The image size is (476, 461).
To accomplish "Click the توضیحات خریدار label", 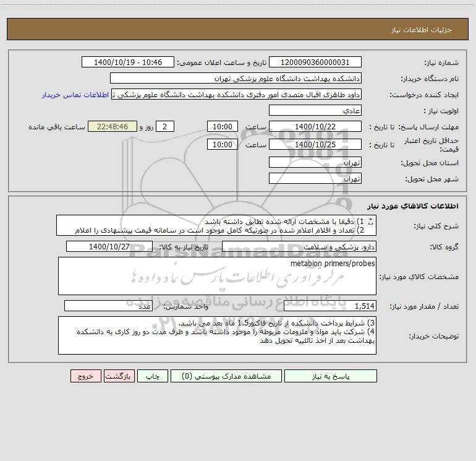I will point(433,337).
